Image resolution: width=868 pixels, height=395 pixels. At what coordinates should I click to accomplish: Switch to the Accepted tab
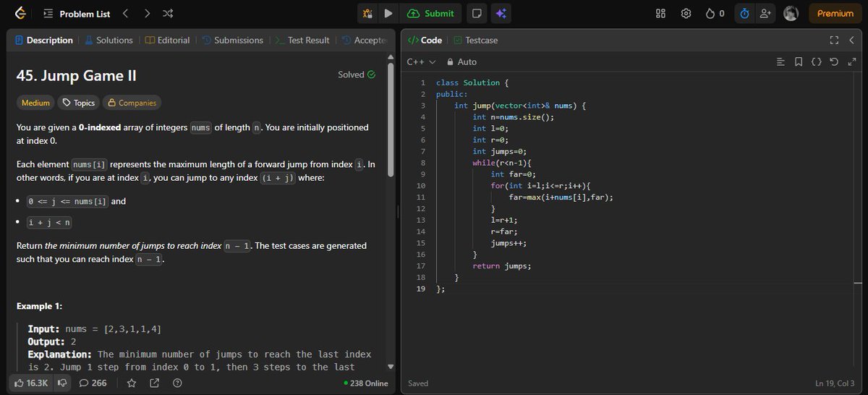(x=365, y=40)
